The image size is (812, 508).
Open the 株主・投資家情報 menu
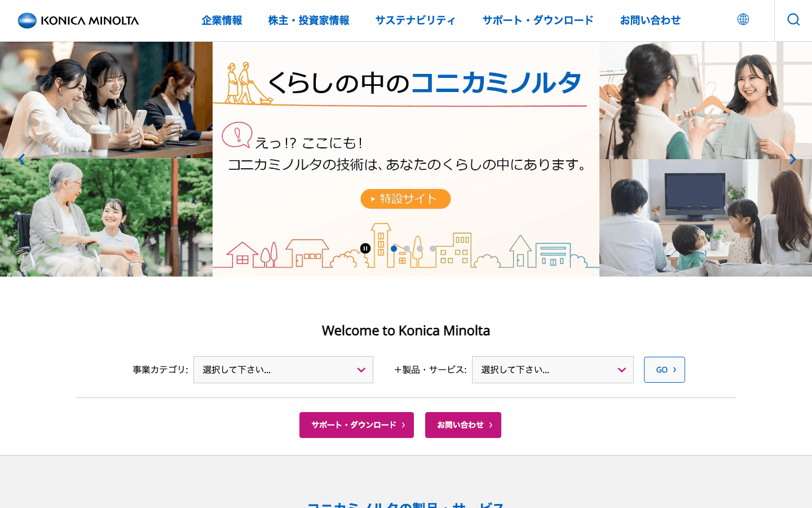pos(309,20)
